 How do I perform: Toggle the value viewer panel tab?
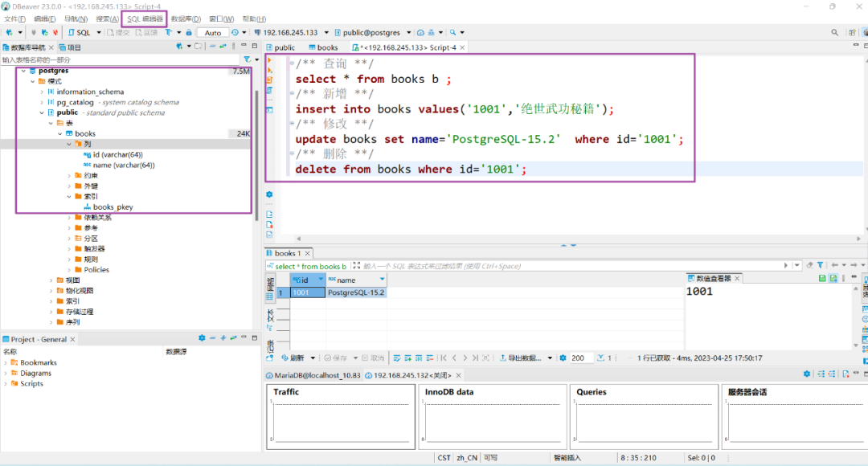(712, 278)
